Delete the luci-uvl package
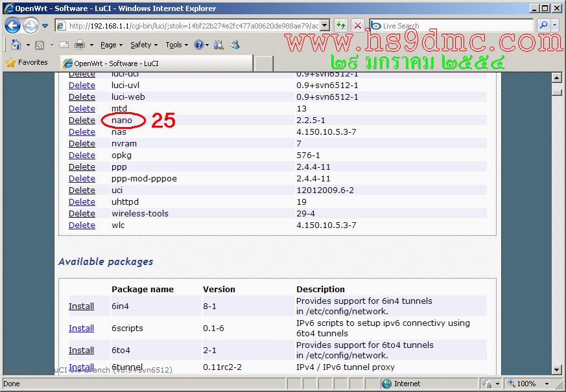Viewport: 566px width, 392px height. point(82,86)
